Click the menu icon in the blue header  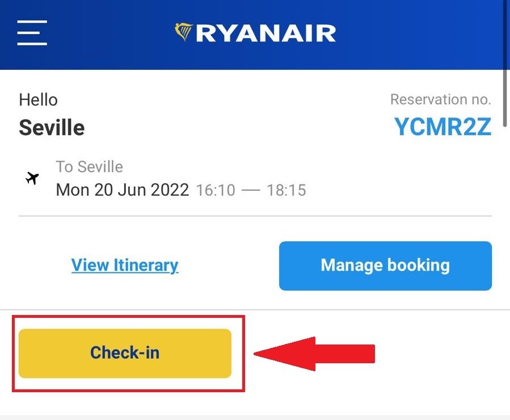(x=32, y=33)
